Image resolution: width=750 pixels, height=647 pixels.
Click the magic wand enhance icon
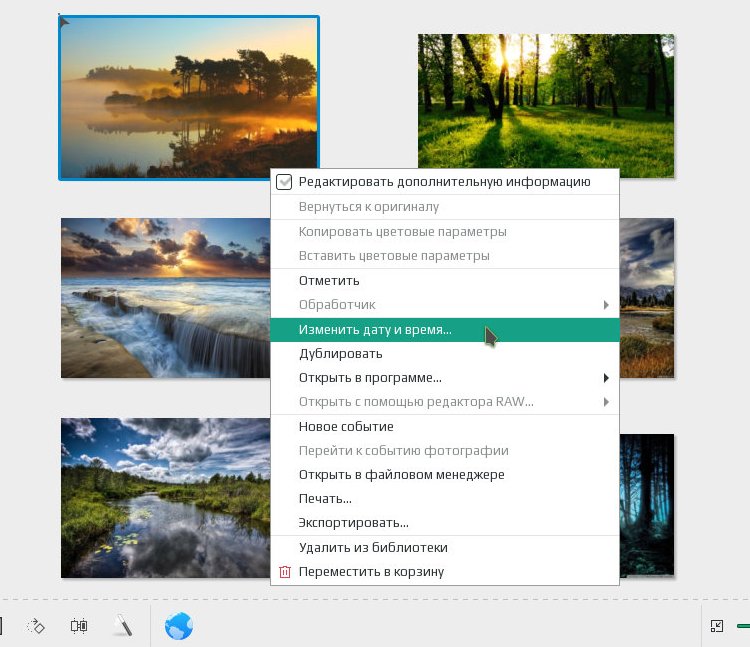123,625
